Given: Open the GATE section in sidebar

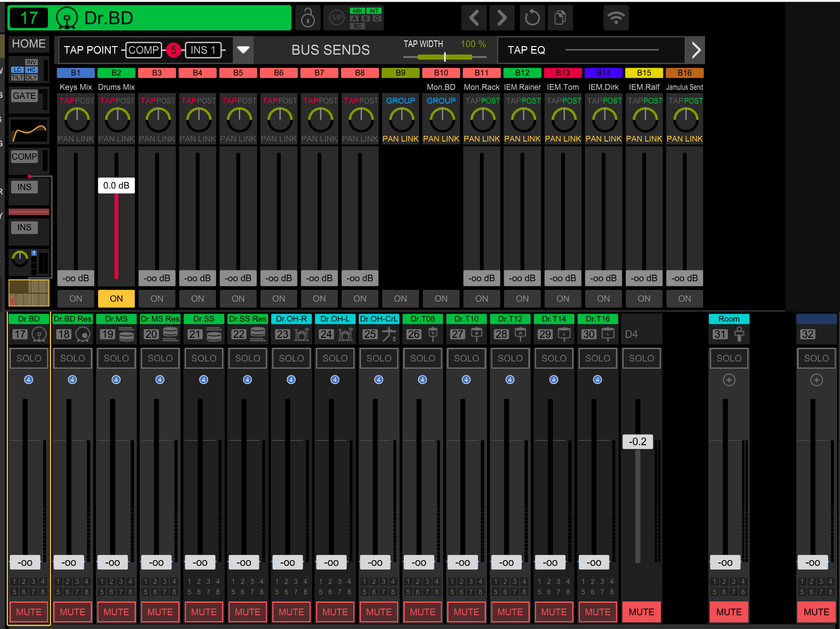Looking at the screenshot, I should (x=24, y=96).
